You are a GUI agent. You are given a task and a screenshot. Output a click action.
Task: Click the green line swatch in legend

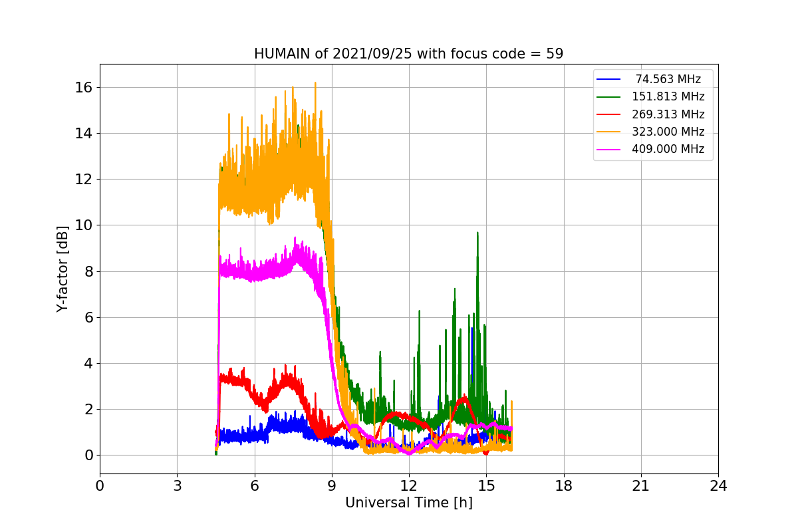pyautogui.click(x=609, y=96)
